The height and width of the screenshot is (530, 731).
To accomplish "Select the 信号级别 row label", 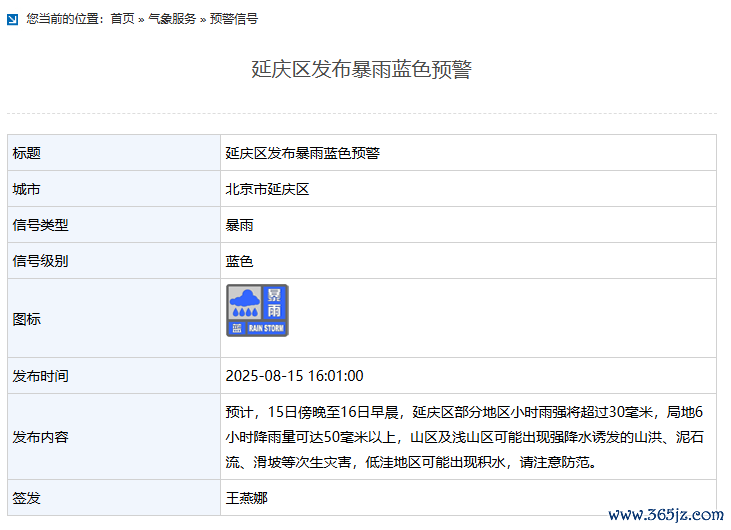I will click(41, 261).
